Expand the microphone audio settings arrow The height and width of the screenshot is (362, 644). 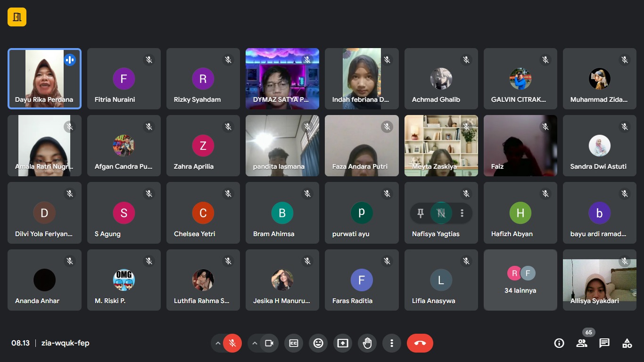pos(218,343)
